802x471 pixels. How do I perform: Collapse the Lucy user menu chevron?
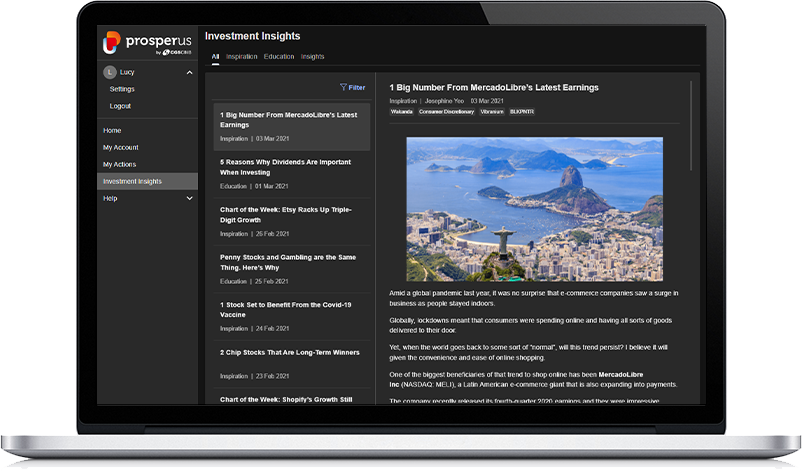tap(189, 73)
